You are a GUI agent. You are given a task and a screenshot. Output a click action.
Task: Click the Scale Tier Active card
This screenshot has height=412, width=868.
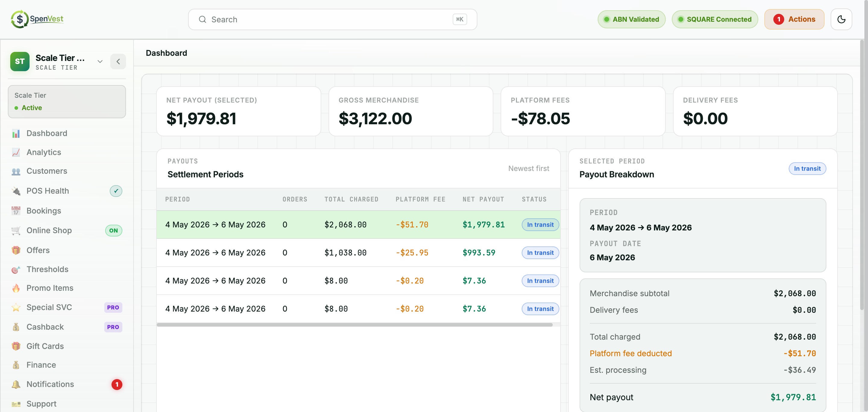click(67, 101)
